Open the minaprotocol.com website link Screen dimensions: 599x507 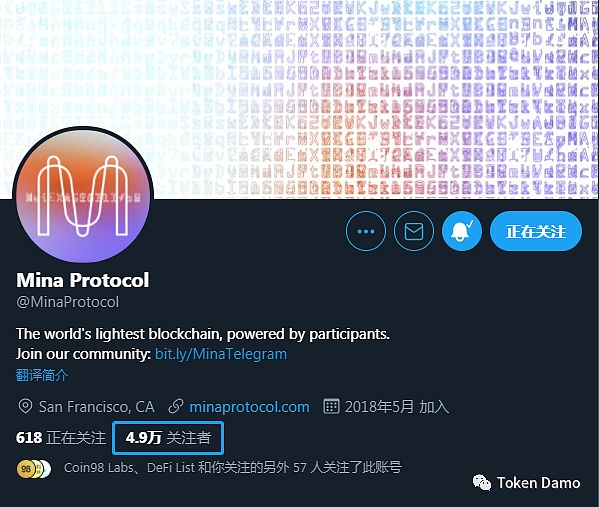249,407
